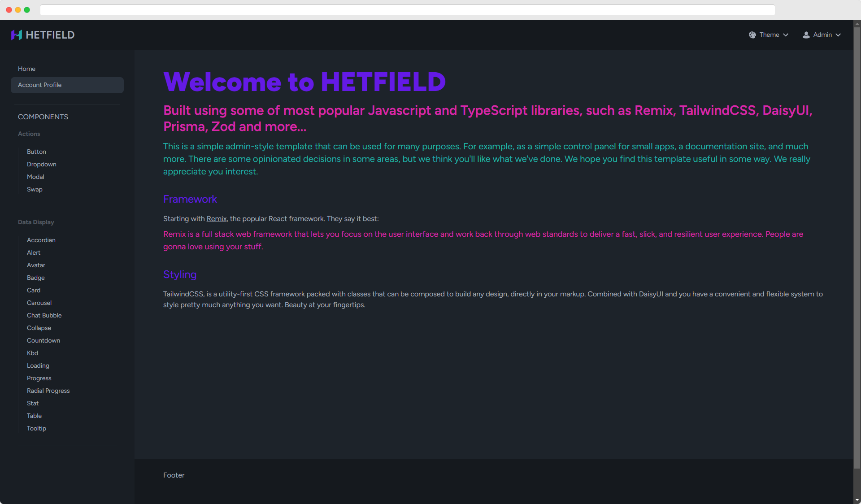The height and width of the screenshot is (504, 861).
Task: Open the Button component page
Action: [36, 152]
